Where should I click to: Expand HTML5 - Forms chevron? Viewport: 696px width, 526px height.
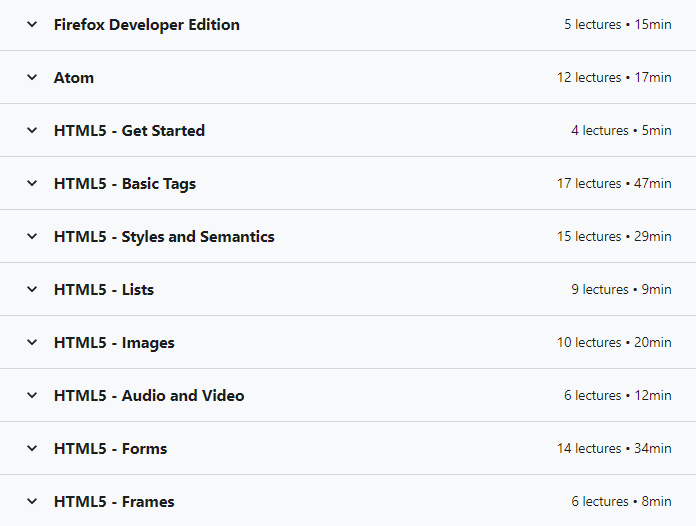pos(32,448)
